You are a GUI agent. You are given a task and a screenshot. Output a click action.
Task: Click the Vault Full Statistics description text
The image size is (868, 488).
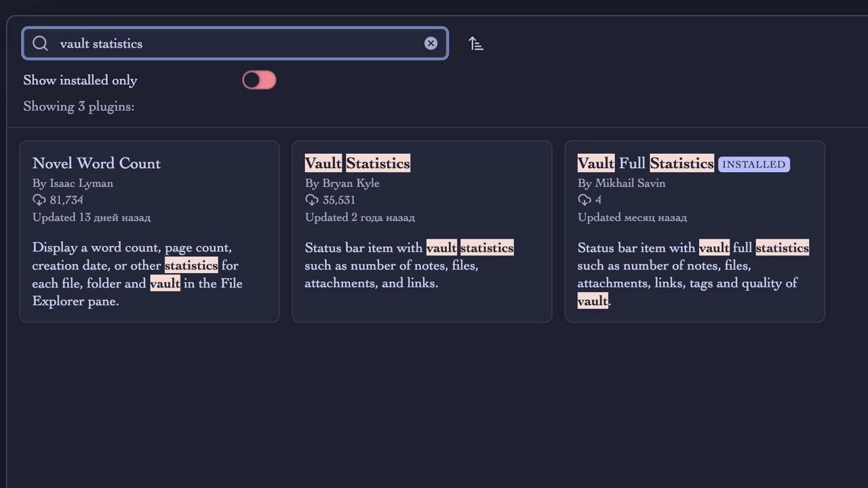point(693,274)
